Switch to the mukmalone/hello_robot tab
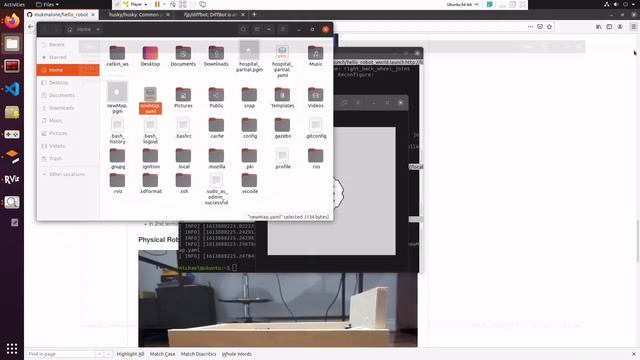The height and width of the screenshot is (360, 640). (x=61, y=14)
